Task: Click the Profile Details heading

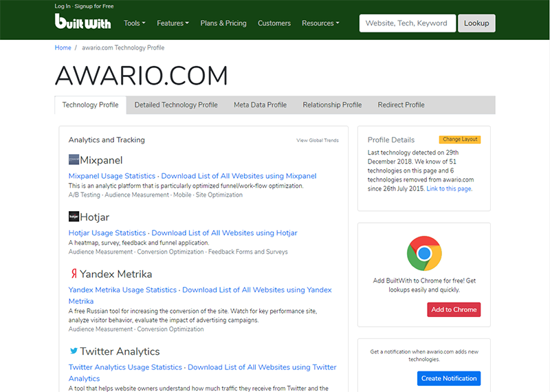Action: pos(391,140)
